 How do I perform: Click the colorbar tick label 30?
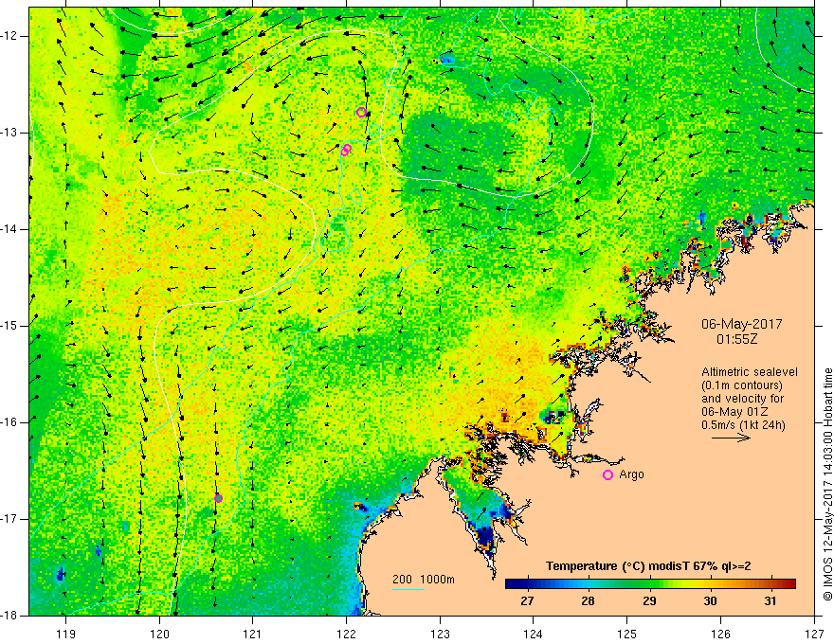point(710,601)
